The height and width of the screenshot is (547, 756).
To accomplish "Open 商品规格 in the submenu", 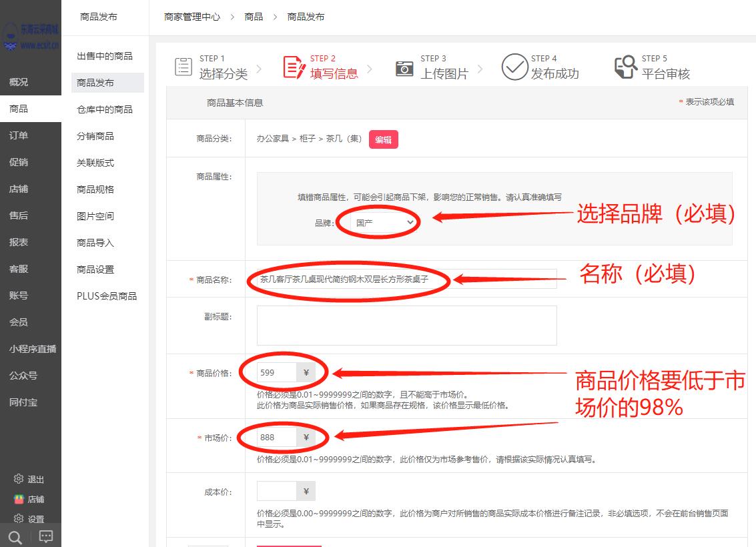I will pyautogui.click(x=95, y=189).
